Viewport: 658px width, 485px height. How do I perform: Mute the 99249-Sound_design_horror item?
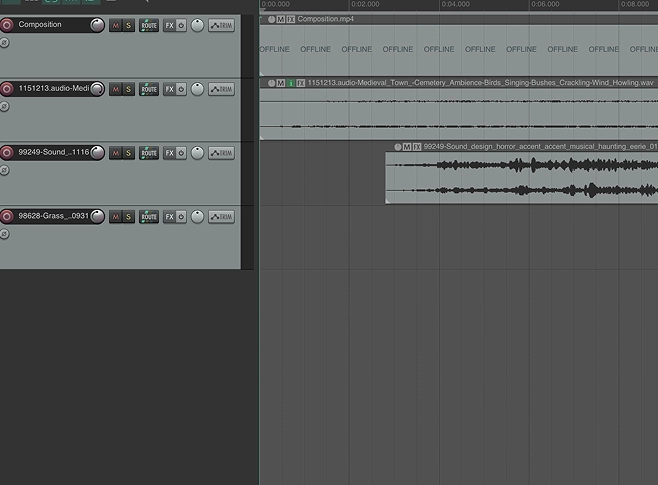(x=407, y=147)
